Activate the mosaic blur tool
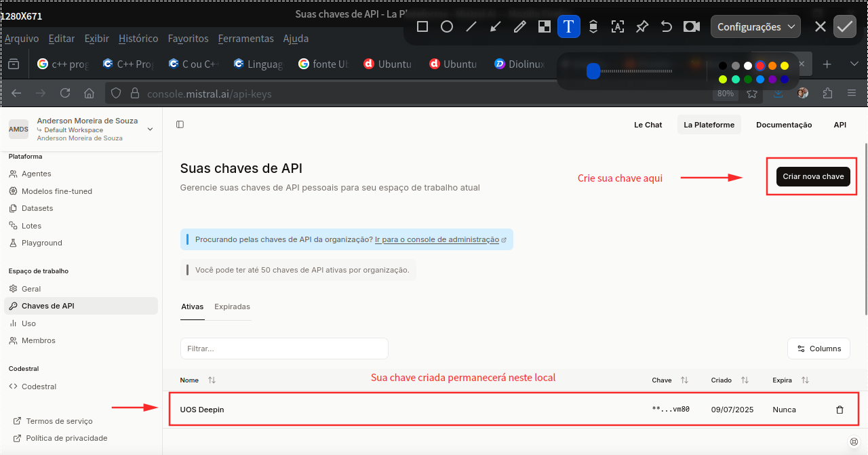This screenshot has width=868, height=455. point(544,26)
